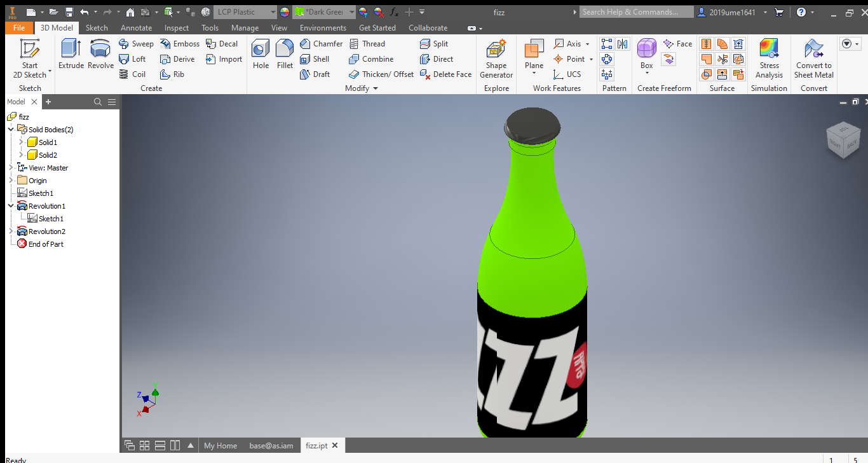The width and height of the screenshot is (868, 463).
Task: Open the appearance color wheel
Action: pyautogui.click(x=284, y=12)
